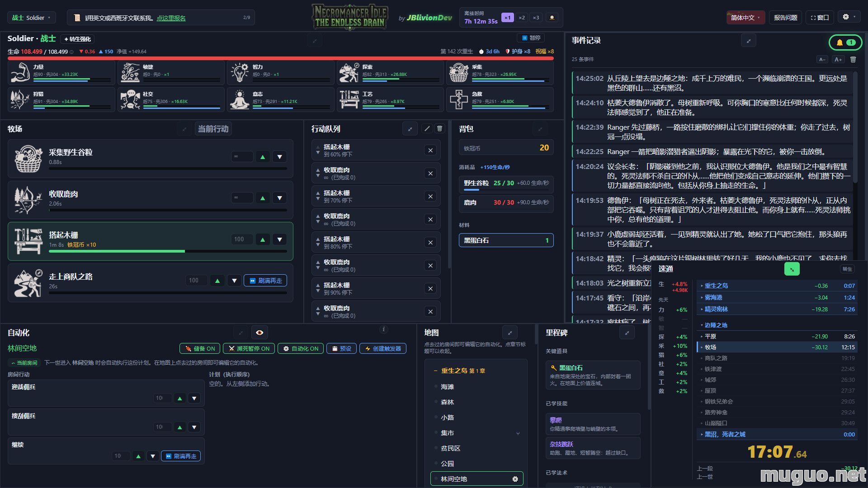Select x3 game speed
Screen dimensions: 868x488
click(x=536, y=18)
